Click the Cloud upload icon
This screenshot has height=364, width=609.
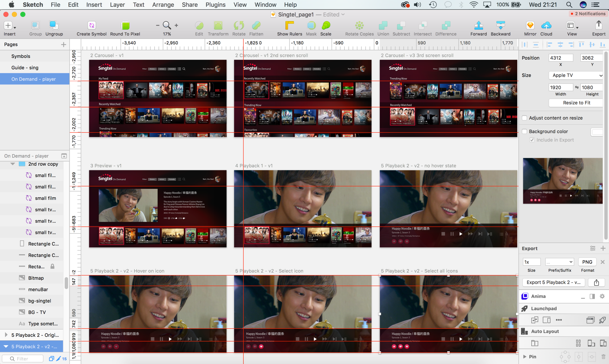[546, 26]
